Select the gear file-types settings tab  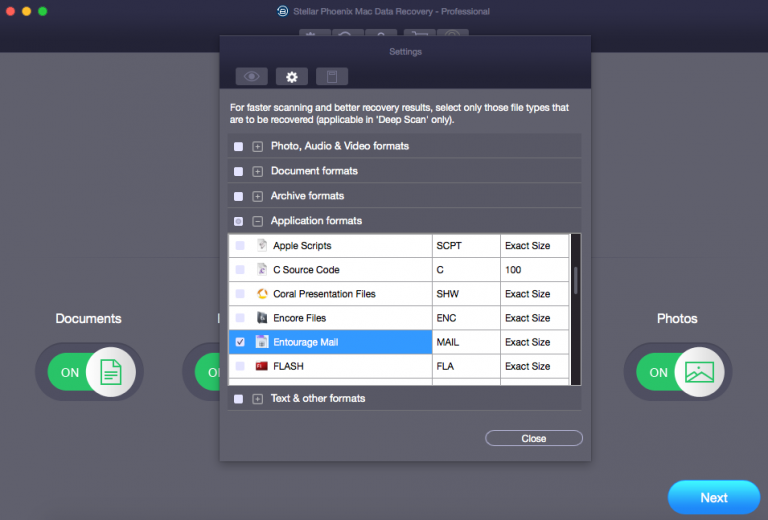click(292, 77)
